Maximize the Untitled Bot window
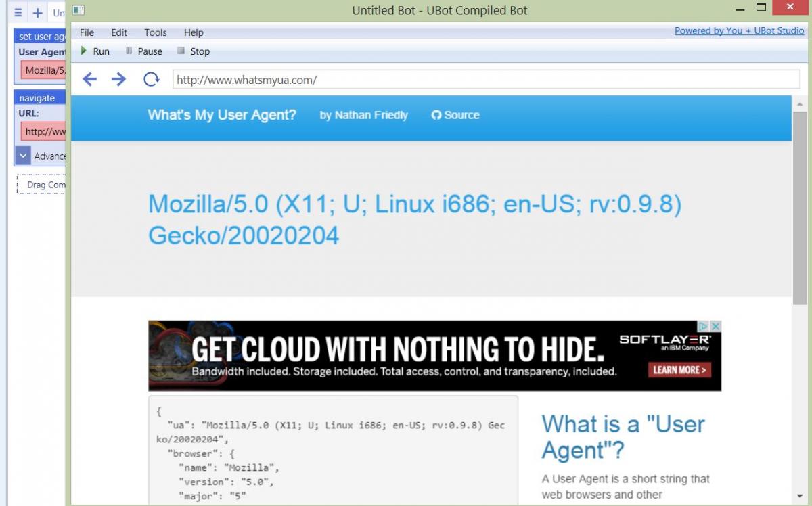The height and width of the screenshot is (506, 812). point(761,9)
